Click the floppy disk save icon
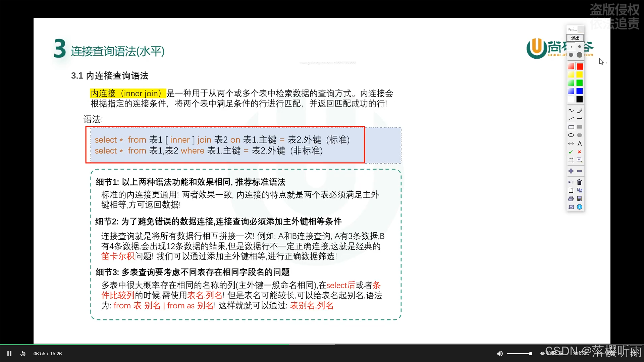The width and height of the screenshot is (644, 362). point(580,198)
